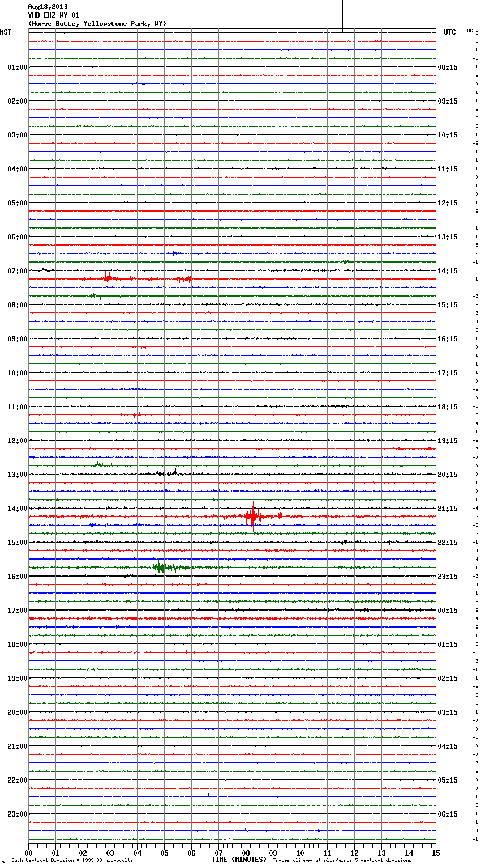Click the 14:15 UTC time label
Viewport: 481px width, 868px height.
coord(448,271)
